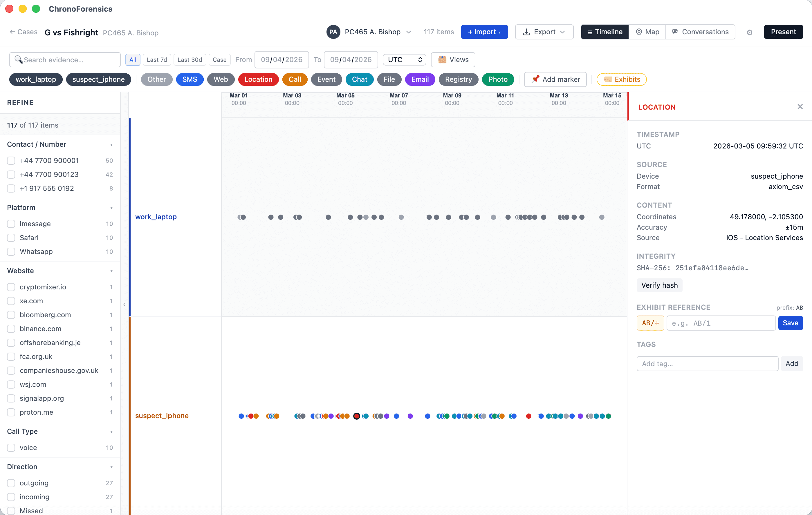Toggle the green Photo type chip
The image size is (812, 515).
point(498,79)
